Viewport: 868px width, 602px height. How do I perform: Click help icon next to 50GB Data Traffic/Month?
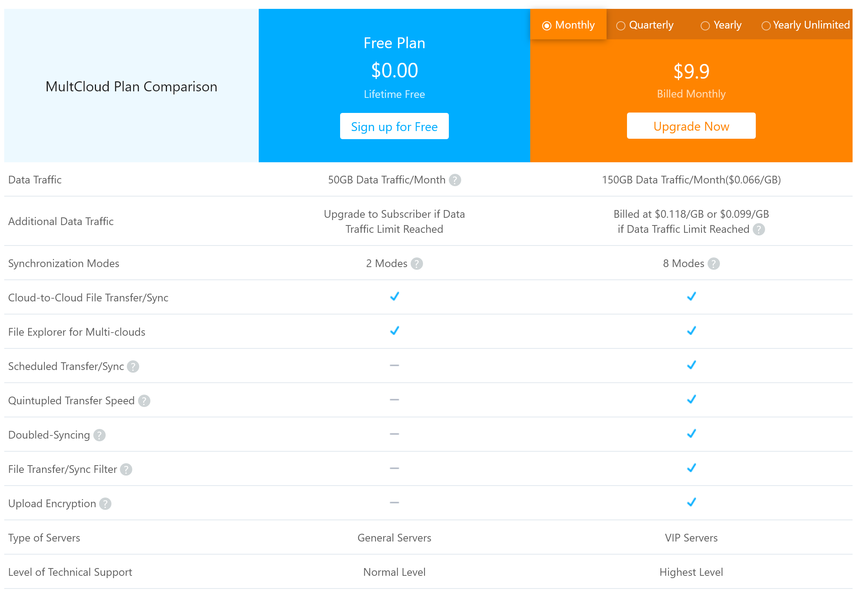(455, 180)
